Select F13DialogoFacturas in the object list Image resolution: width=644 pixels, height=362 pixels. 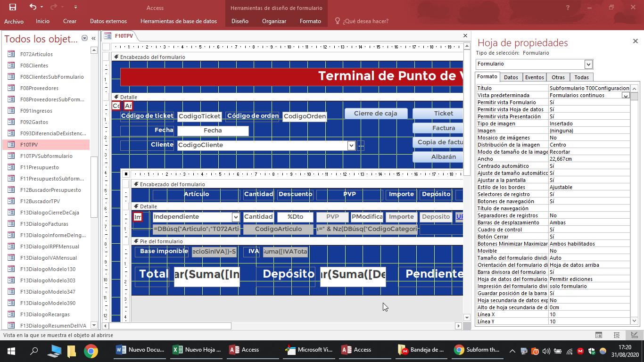[44, 224]
